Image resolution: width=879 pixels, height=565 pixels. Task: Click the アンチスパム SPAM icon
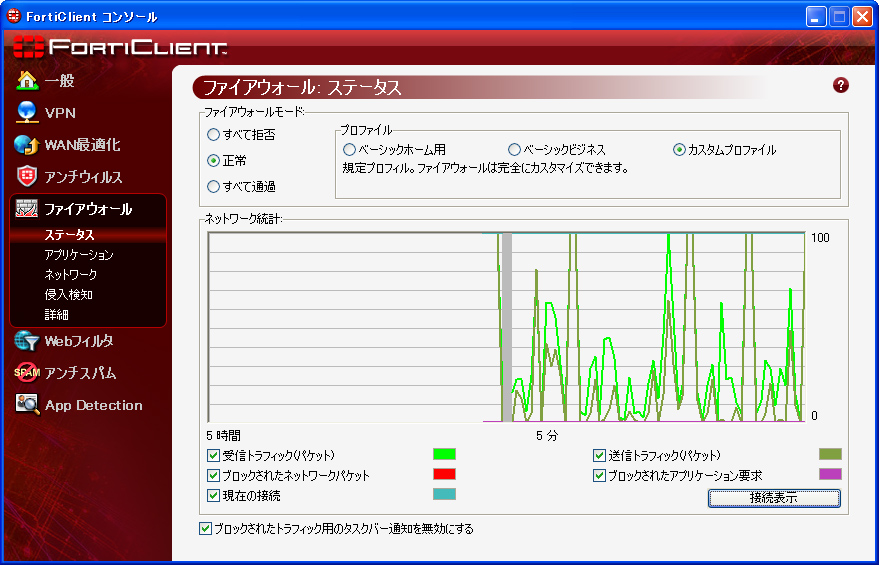(x=27, y=373)
